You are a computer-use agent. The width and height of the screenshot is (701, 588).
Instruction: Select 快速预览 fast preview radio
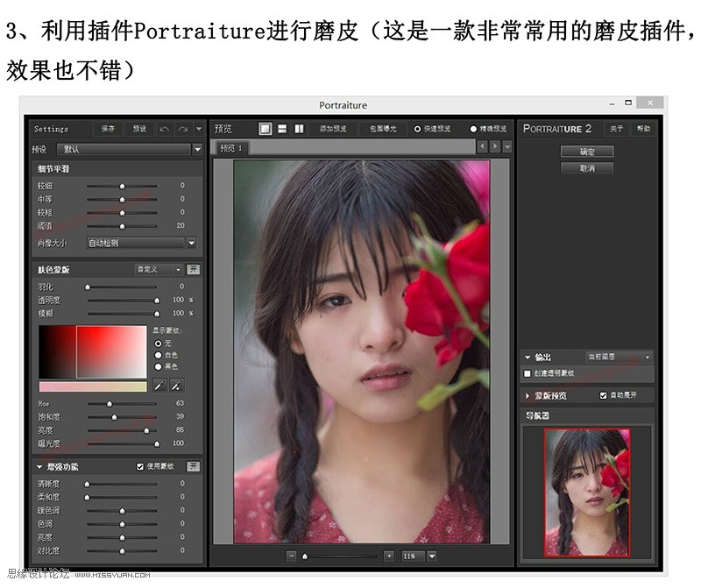coord(417,129)
